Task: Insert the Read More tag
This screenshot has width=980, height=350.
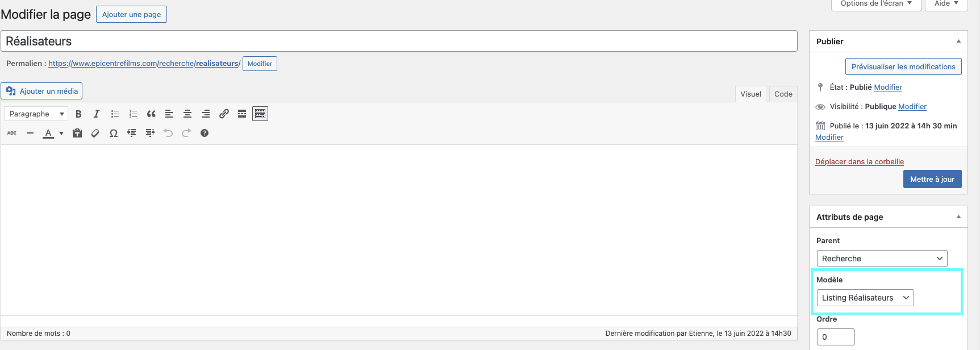Action: (242, 114)
